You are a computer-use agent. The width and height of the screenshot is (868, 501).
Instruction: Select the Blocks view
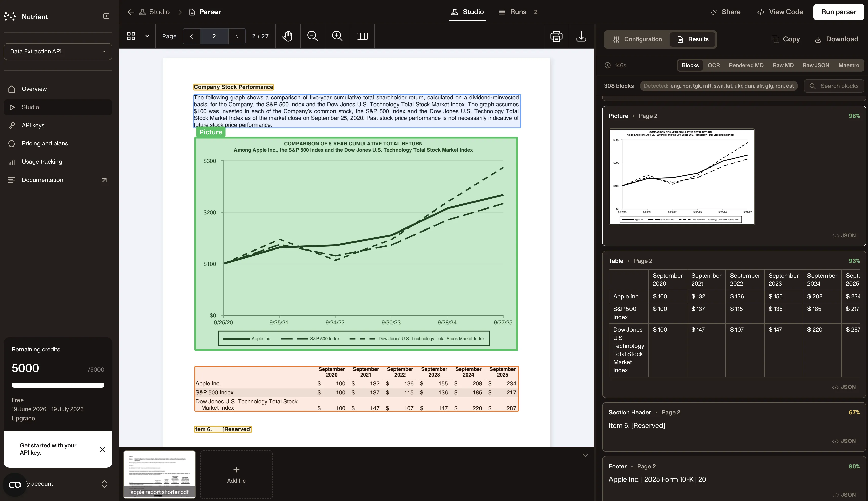point(690,65)
